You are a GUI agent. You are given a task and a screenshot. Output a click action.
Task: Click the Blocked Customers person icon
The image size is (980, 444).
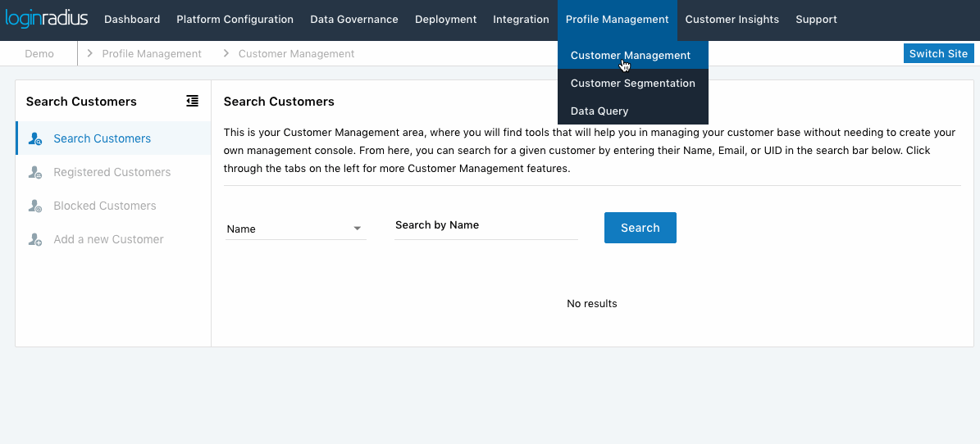point(35,206)
